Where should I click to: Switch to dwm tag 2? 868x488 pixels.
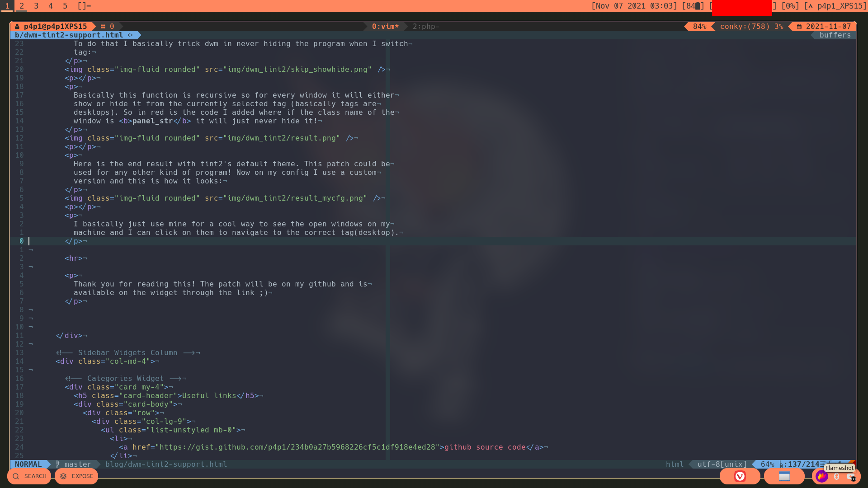pyautogui.click(x=22, y=6)
